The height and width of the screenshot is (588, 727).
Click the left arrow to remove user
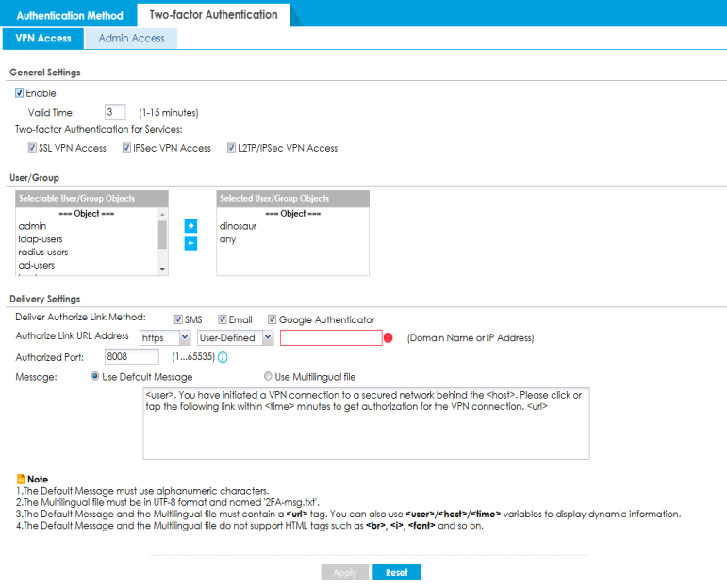pyautogui.click(x=190, y=243)
